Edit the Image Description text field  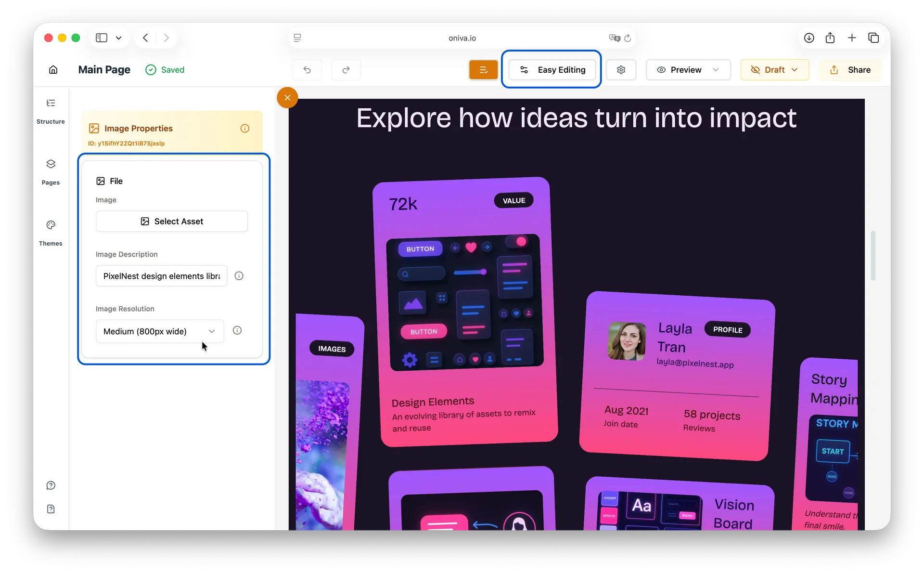[x=161, y=276]
